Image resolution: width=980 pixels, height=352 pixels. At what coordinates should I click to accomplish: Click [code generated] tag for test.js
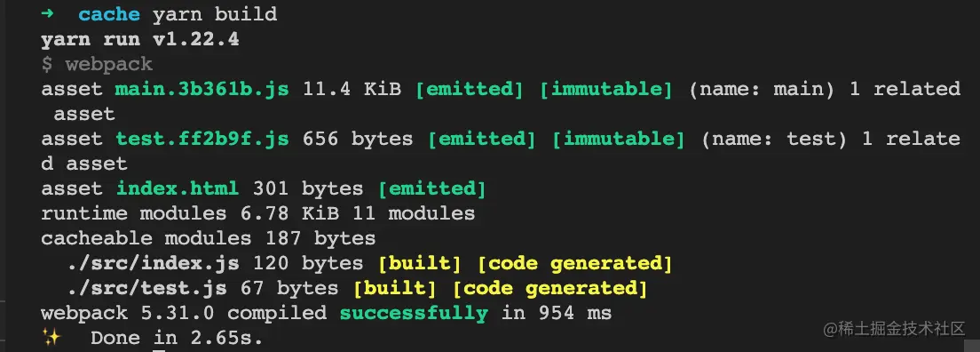549,289
